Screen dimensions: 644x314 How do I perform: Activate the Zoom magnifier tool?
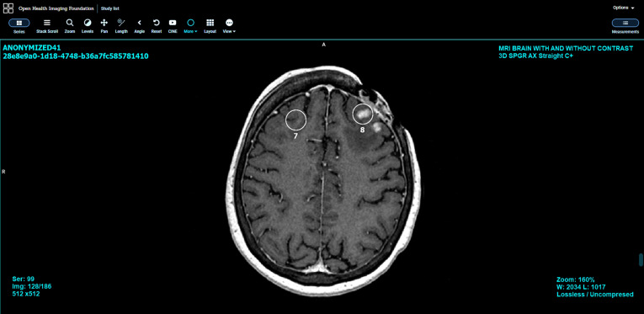pos(70,26)
